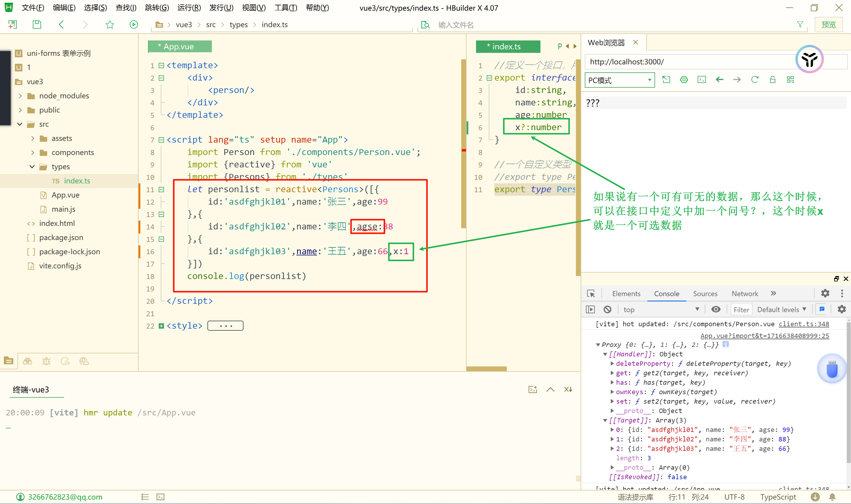Click the save file icon in toolbar
Screen dimensions: 851x504
pos(37,25)
